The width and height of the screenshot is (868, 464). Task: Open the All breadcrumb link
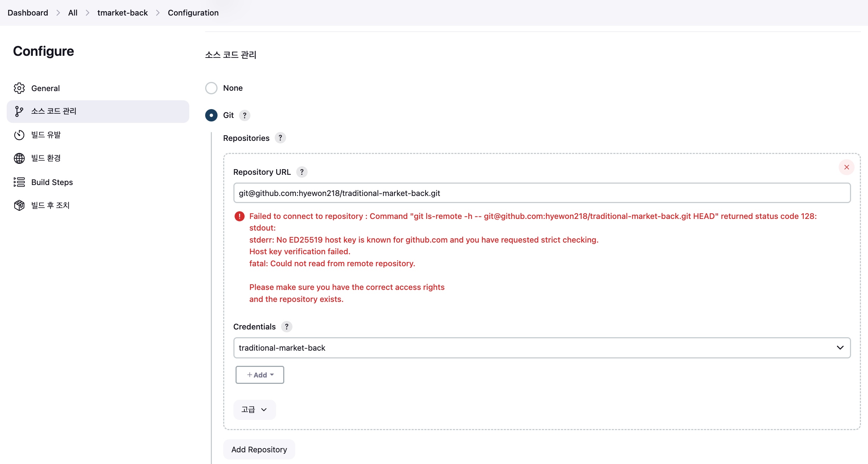click(73, 13)
